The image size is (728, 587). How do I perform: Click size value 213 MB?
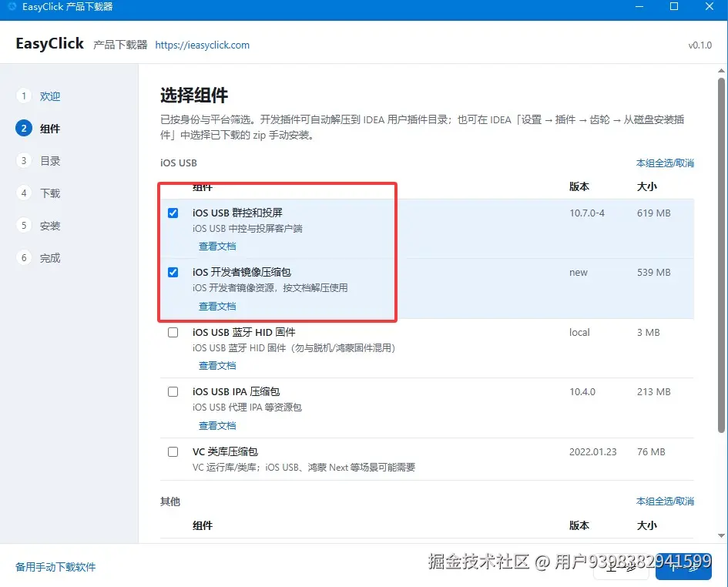click(654, 392)
